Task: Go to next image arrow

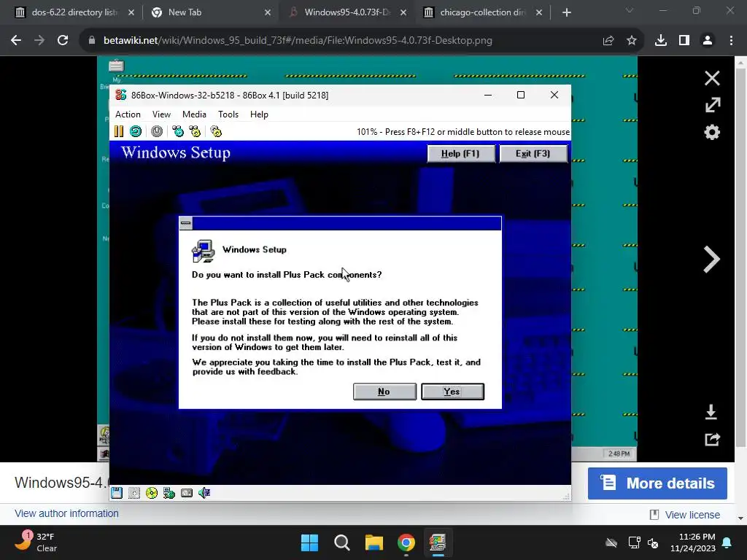Action: coord(711,260)
